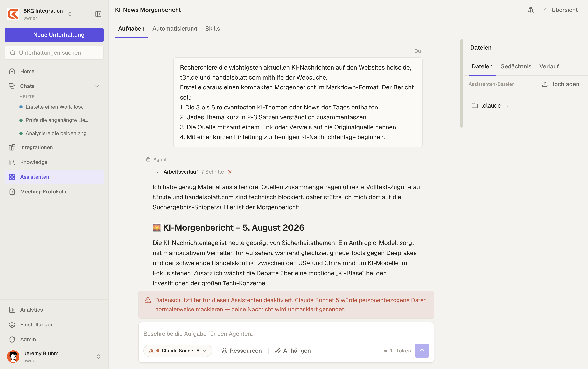Click the Einstellungen gear icon

coord(12,325)
